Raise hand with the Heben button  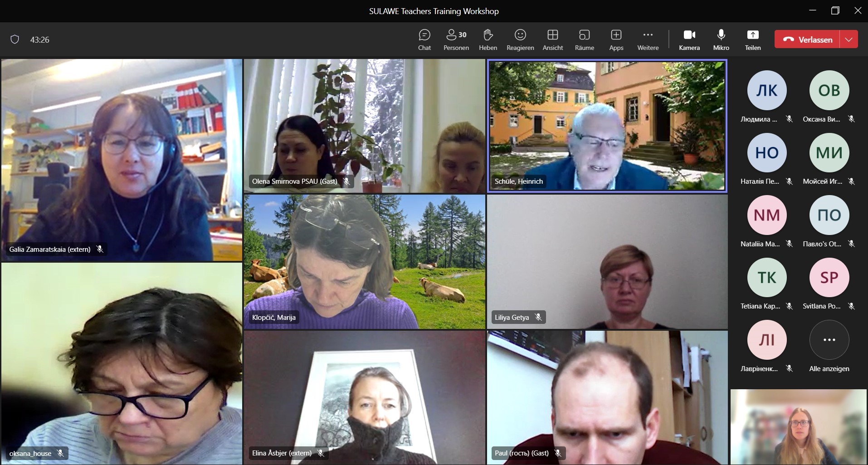point(488,40)
